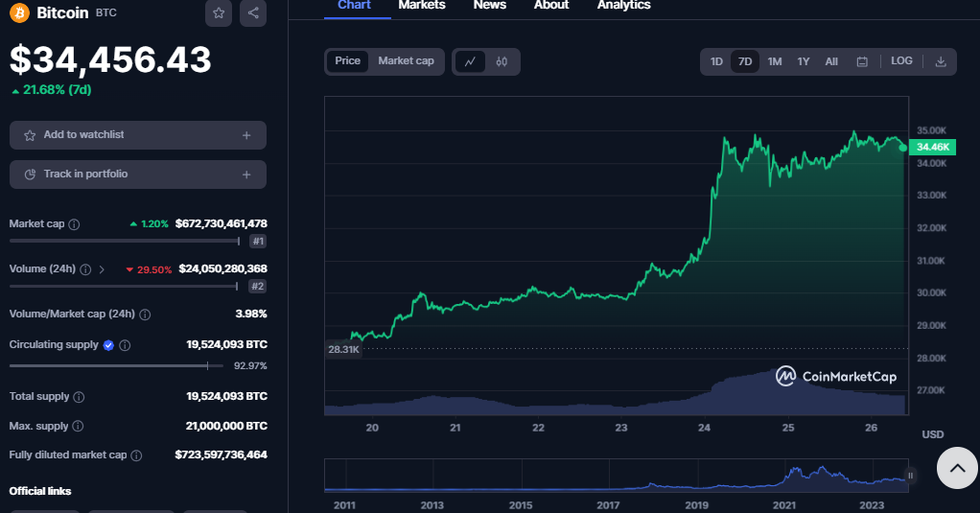Click Fully diluted market cap info icon
This screenshot has width=980, height=513.
(136, 455)
